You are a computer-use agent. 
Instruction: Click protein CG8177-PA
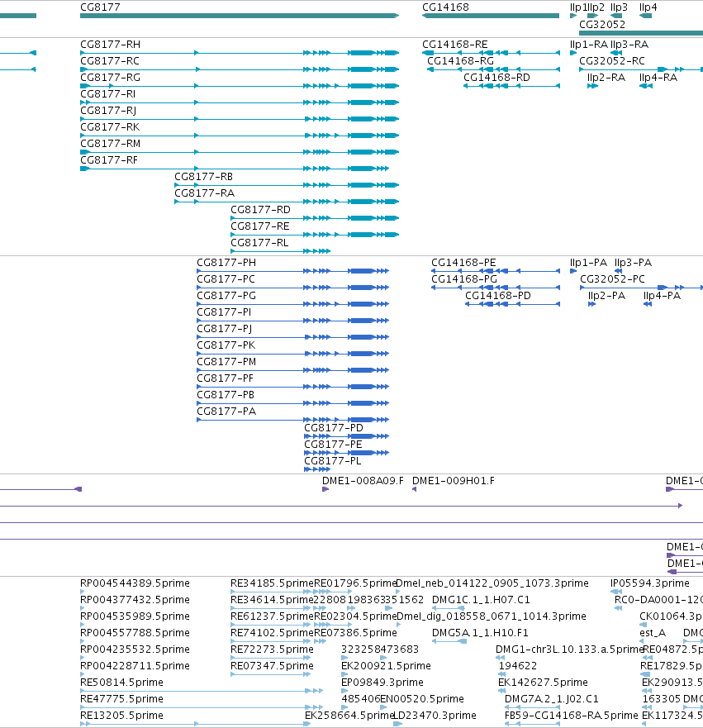coord(226,412)
